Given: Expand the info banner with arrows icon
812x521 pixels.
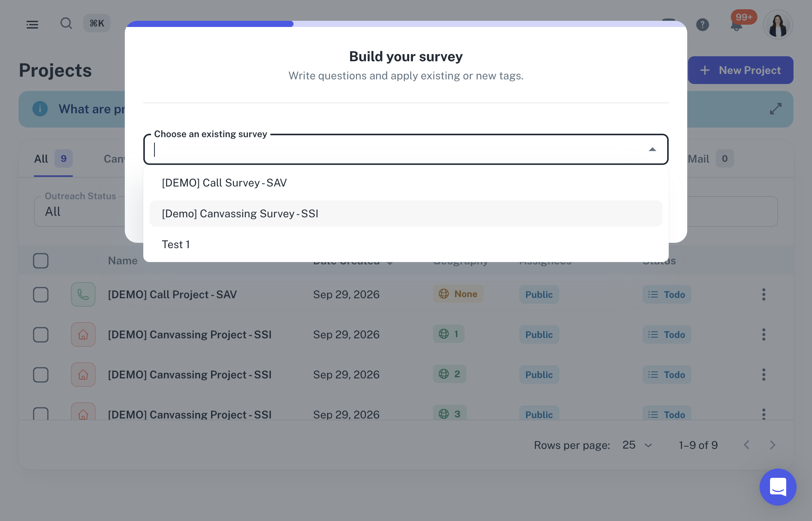Looking at the screenshot, I should click(x=775, y=109).
